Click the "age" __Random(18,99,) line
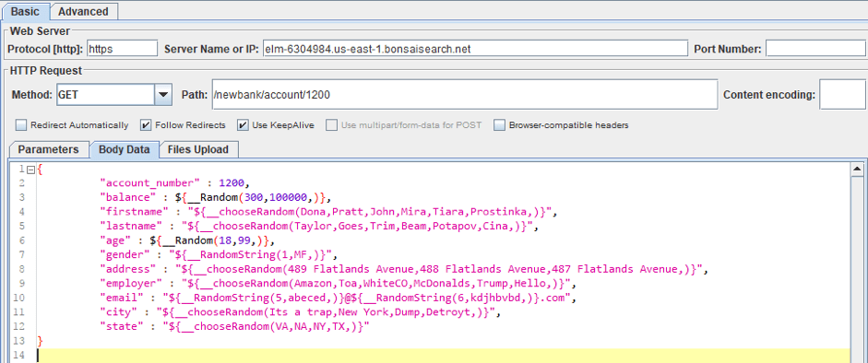Viewport: 868px width, 363px height. (x=187, y=240)
